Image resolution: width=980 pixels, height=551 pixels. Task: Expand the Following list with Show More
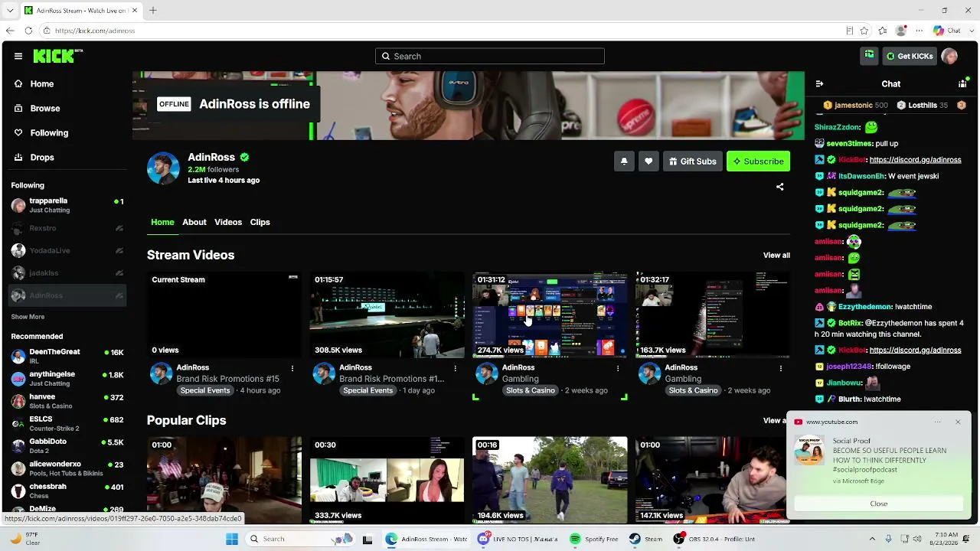(x=28, y=317)
